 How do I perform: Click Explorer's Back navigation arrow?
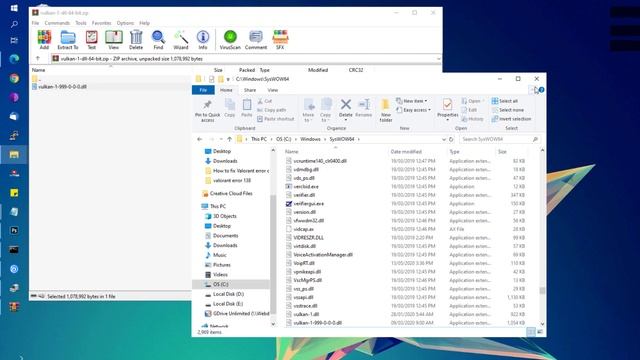tap(200, 139)
